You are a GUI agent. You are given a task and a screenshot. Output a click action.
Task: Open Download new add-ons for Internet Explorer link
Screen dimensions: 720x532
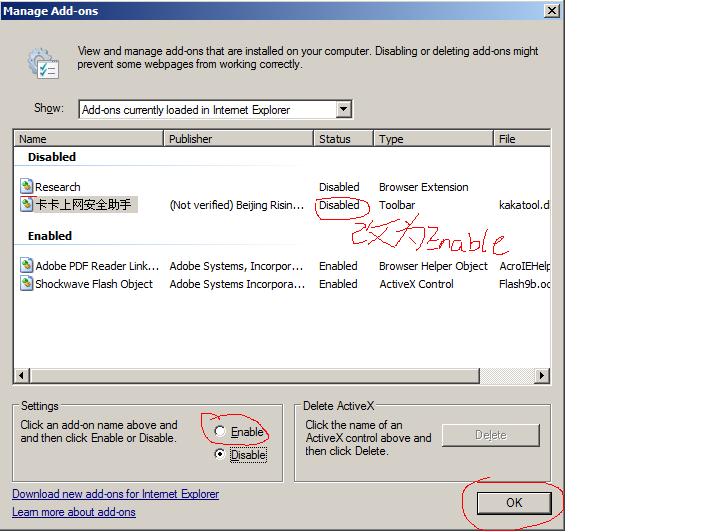(x=116, y=494)
